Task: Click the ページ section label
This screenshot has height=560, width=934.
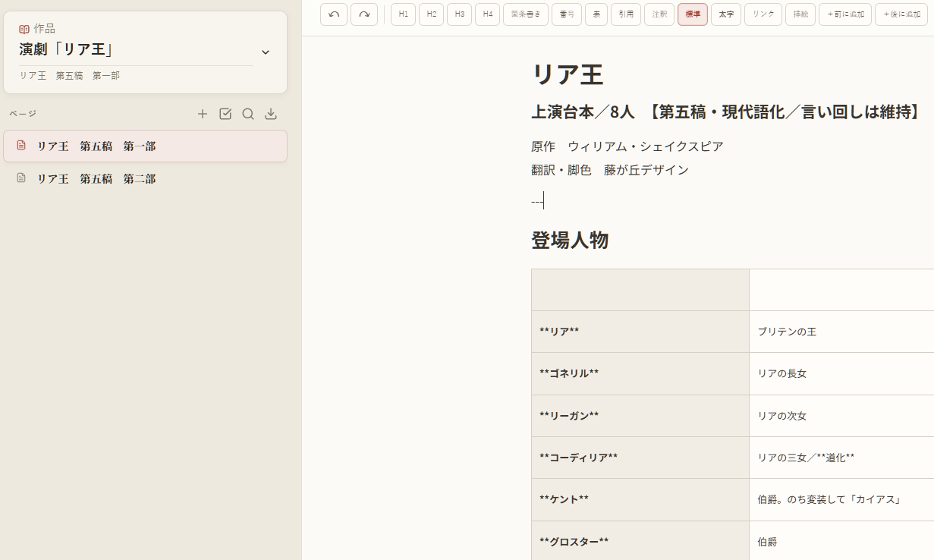Action: pos(23,114)
